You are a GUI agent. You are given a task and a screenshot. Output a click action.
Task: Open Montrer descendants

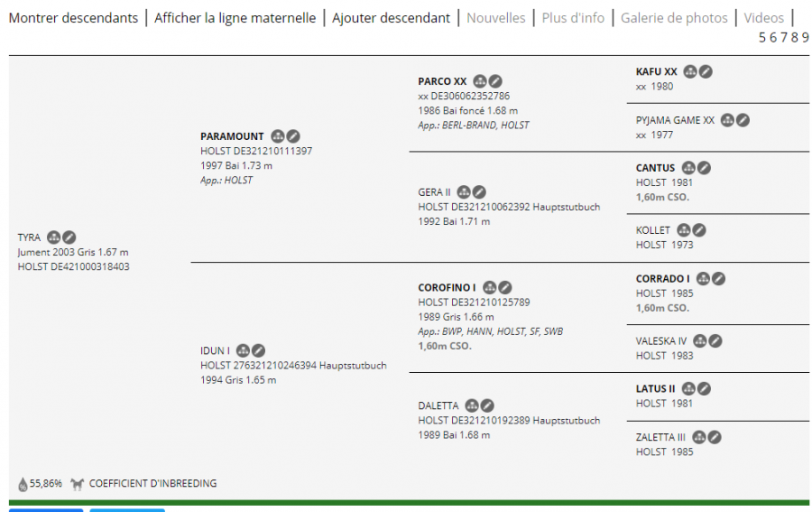tap(74, 18)
